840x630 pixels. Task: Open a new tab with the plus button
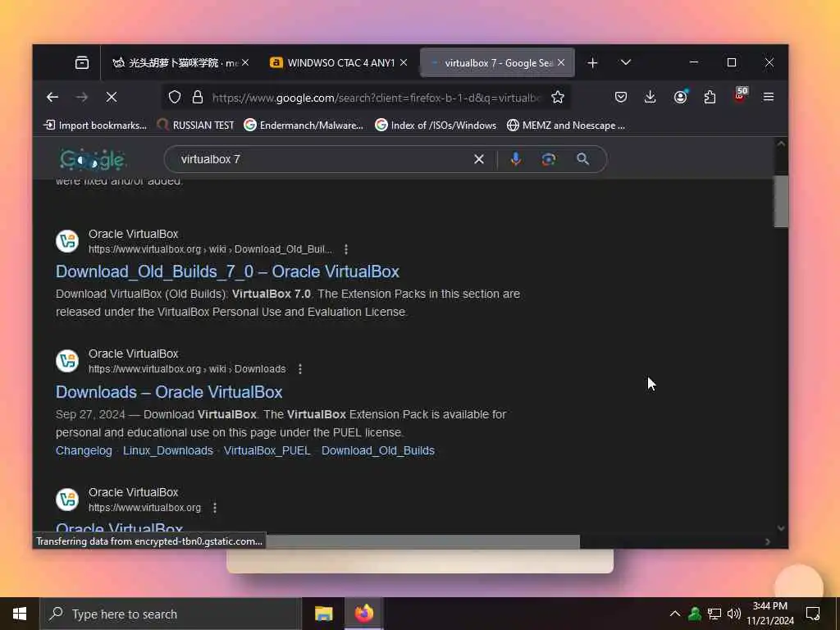point(592,63)
